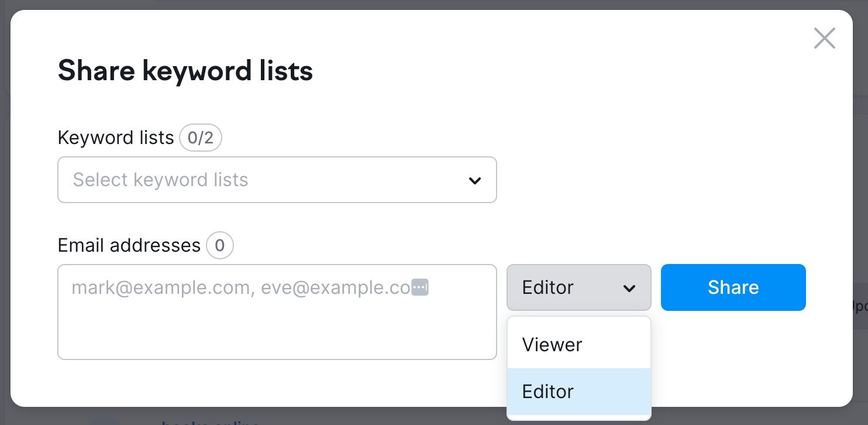868x425 pixels.
Task: Close the Share keyword lists dialog
Action: point(824,39)
